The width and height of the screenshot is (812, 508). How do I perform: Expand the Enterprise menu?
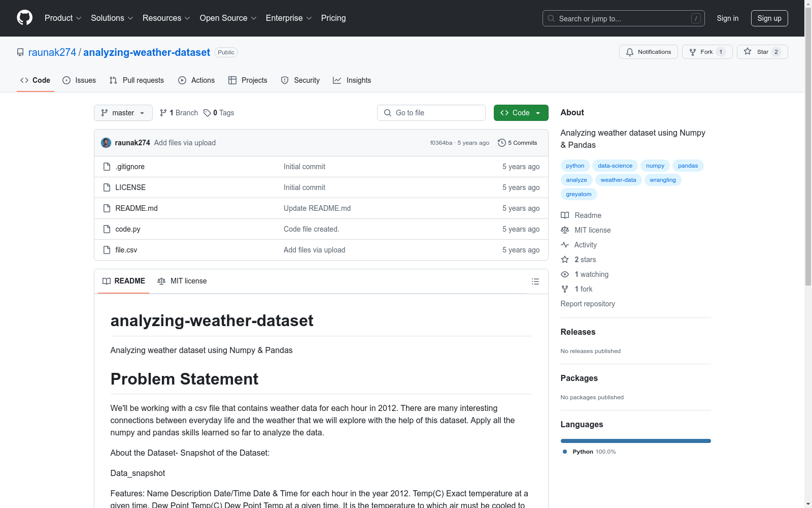[289, 18]
